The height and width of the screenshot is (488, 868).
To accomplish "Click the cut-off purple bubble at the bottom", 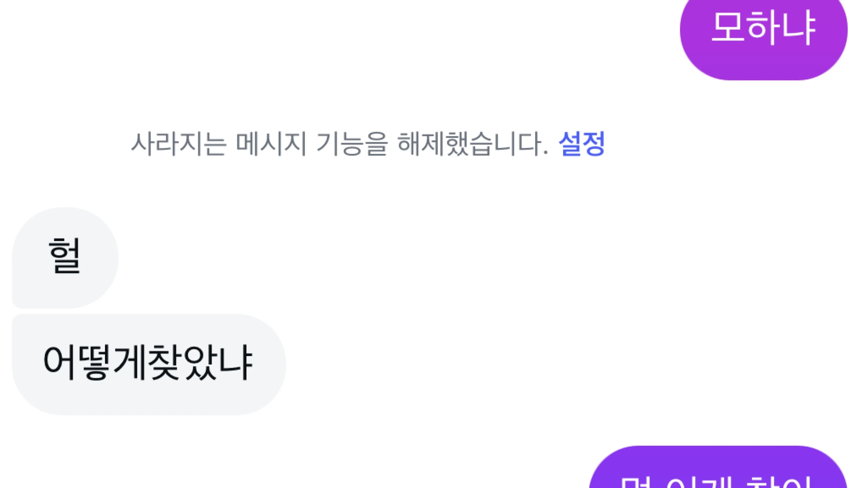I will click(718, 471).
